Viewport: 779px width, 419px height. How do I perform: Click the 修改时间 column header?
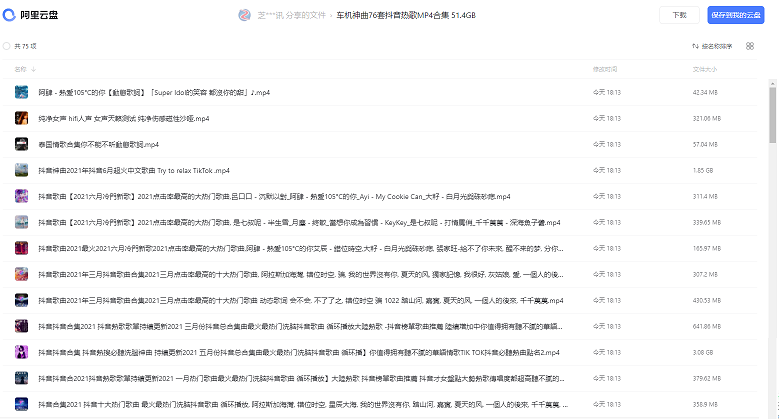pyautogui.click(x=605, y=69)
